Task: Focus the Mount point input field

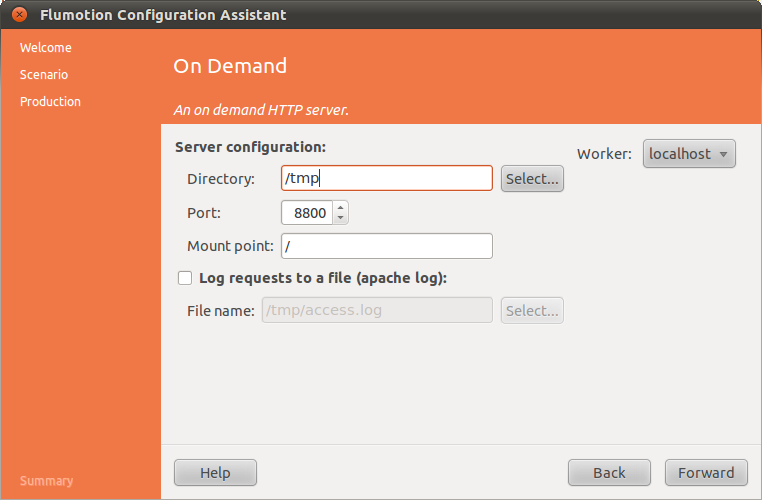Action: (x=387, y=246)
